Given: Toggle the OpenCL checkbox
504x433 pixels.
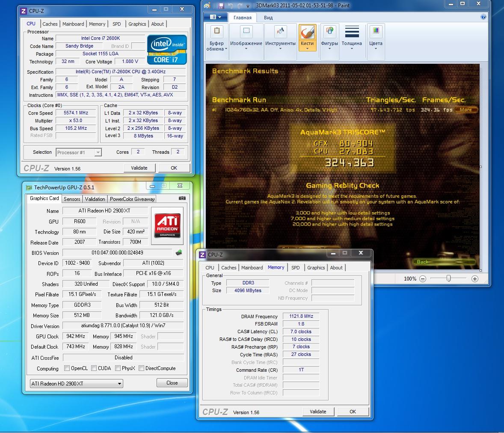Looking at the screenshot, I should click(67, 368).
